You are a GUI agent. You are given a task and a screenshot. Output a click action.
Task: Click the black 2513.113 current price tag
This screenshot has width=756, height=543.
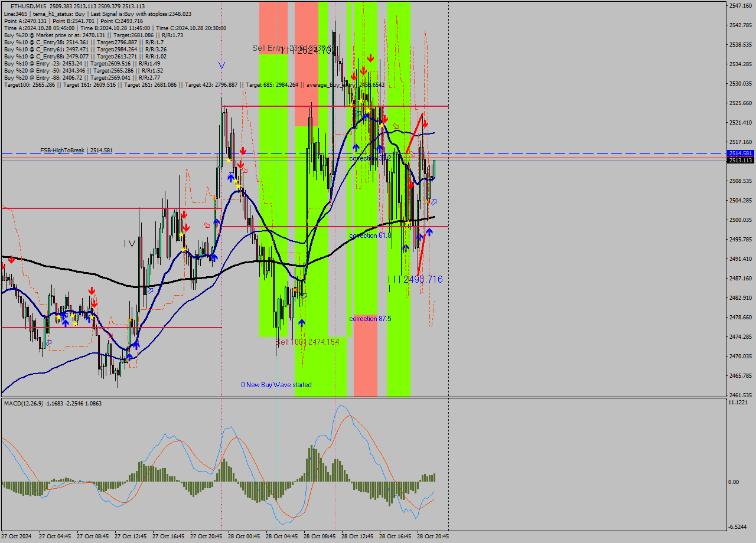[740, 160]
